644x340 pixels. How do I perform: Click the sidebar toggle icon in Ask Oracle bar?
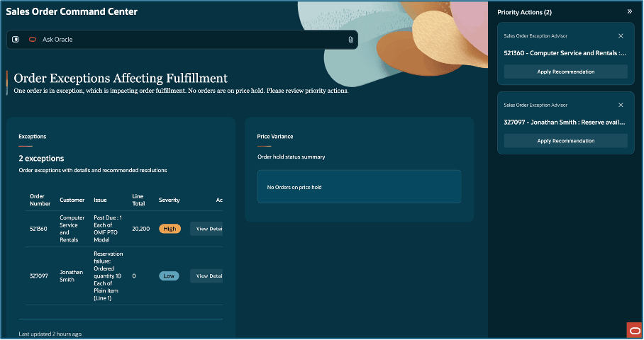tap(16, 40)
